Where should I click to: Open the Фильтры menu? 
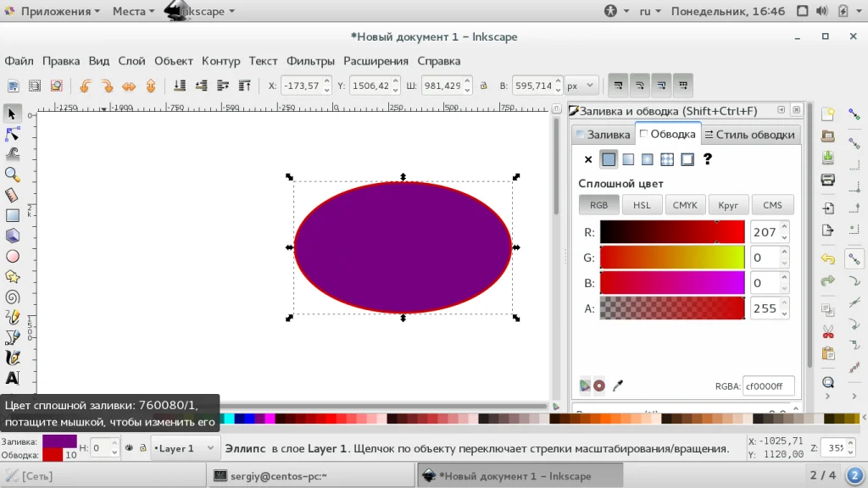point(311,61)
